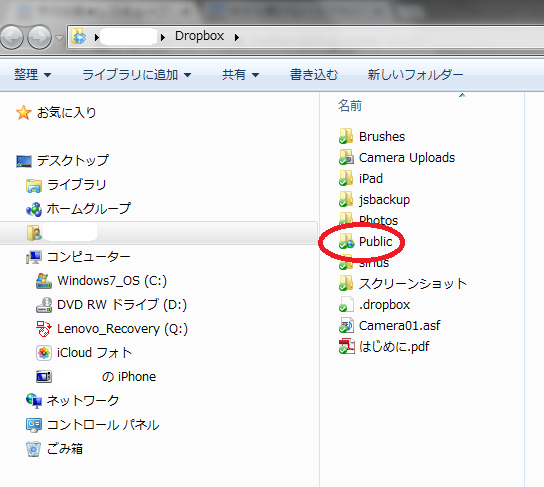Viewport: 544px width, 487px height.
Task: Select ホームグループ in navigation tree
Action: tap(89, 209)
